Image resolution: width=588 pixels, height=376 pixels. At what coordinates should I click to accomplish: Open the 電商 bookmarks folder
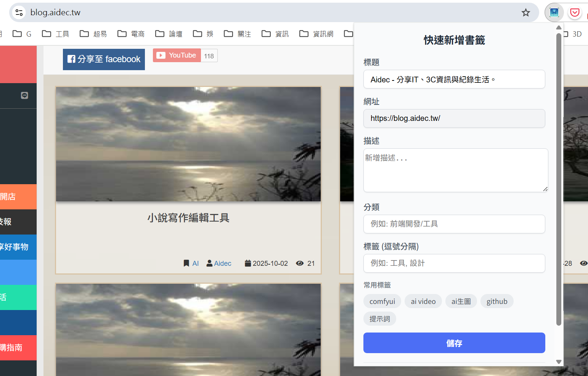131,34
